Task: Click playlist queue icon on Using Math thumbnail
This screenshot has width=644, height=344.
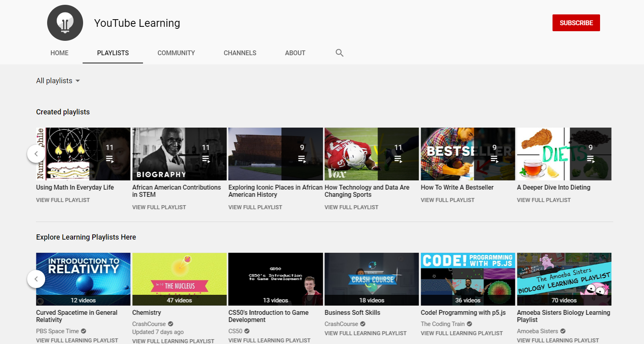Action: 109,159
